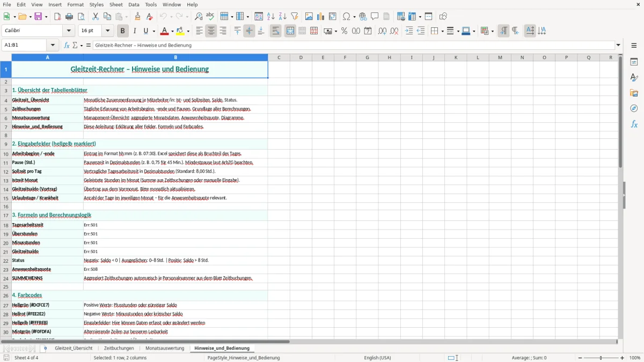The height and width of the screenshot is (362, 644).
Task: Click the Insert Pivot Table icon
Action: (333, 17)
